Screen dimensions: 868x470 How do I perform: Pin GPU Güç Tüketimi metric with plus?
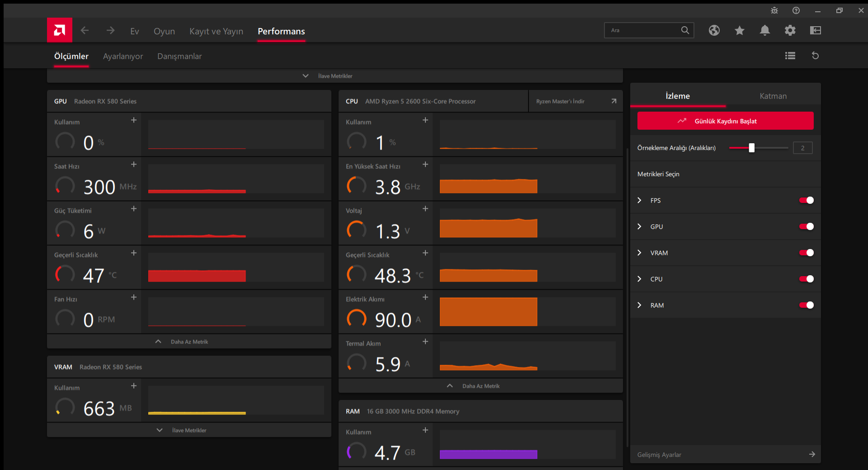[134, 208]
